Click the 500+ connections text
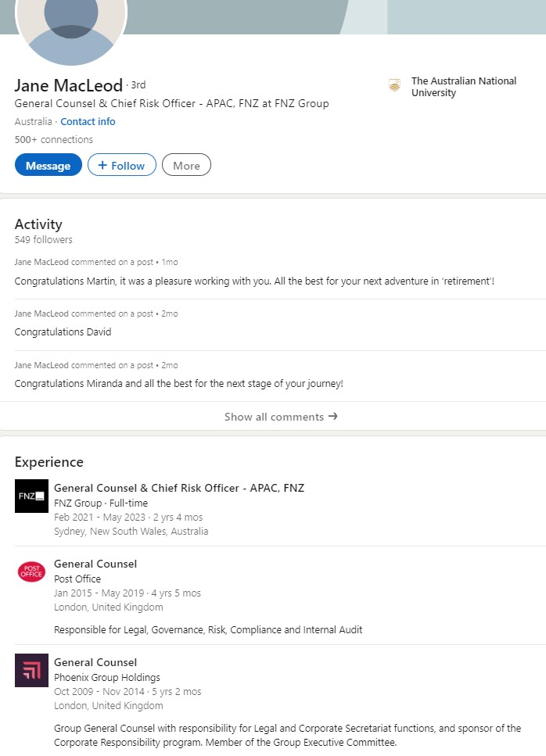Viewport: 546px width, 756px height. [53, 139]
